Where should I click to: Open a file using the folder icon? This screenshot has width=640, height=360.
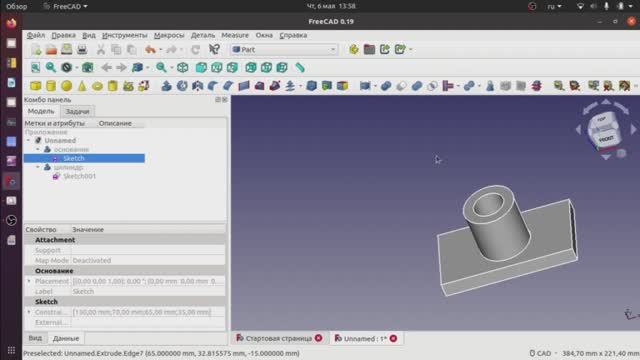(x=51, y=50)
